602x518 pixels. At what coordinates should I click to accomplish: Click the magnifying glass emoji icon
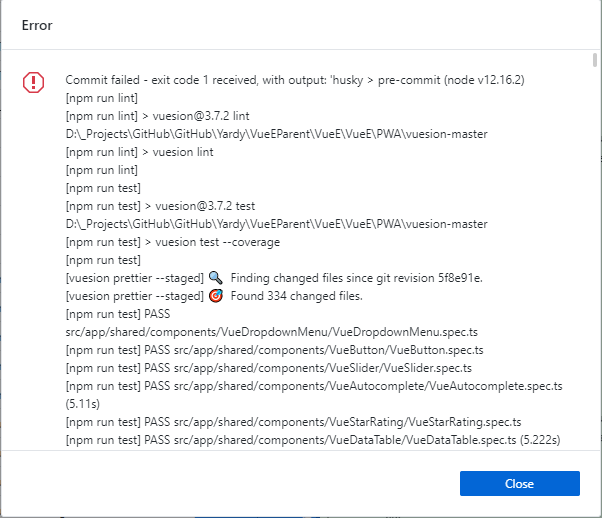pyautogui.click(x=215, y=277)
